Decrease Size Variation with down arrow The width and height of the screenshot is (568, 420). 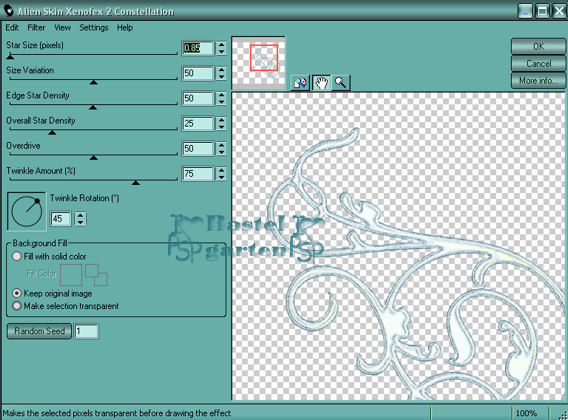222,77
